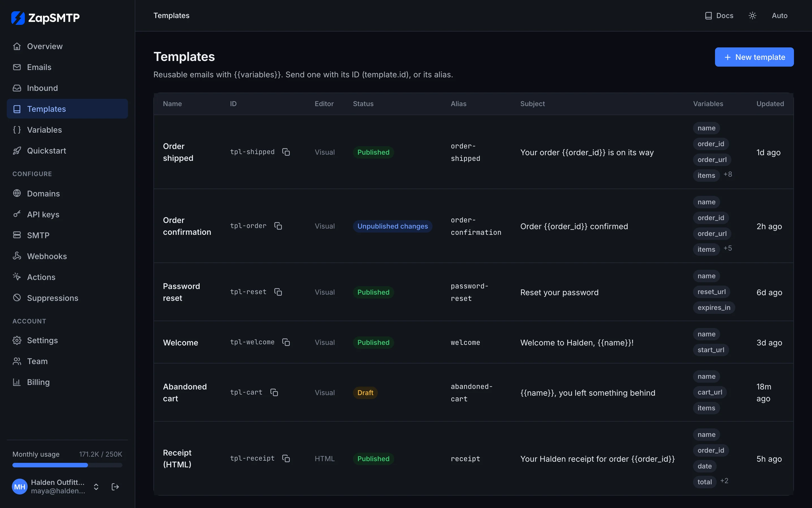Show the +5 more variables
The image size is (812, 508).
[727, 248]
